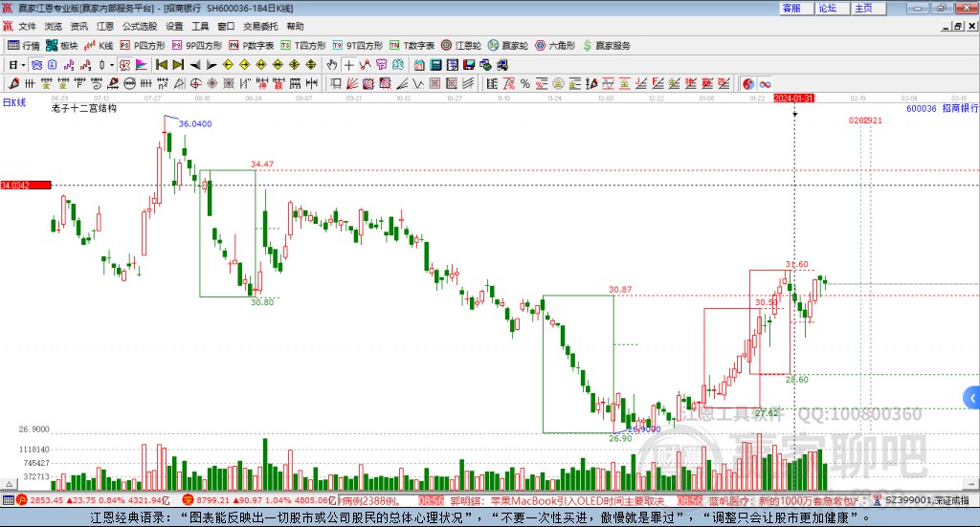Click the flag marker icon
The height and width of the screenshot is (527, 980).
click(142, 65)
